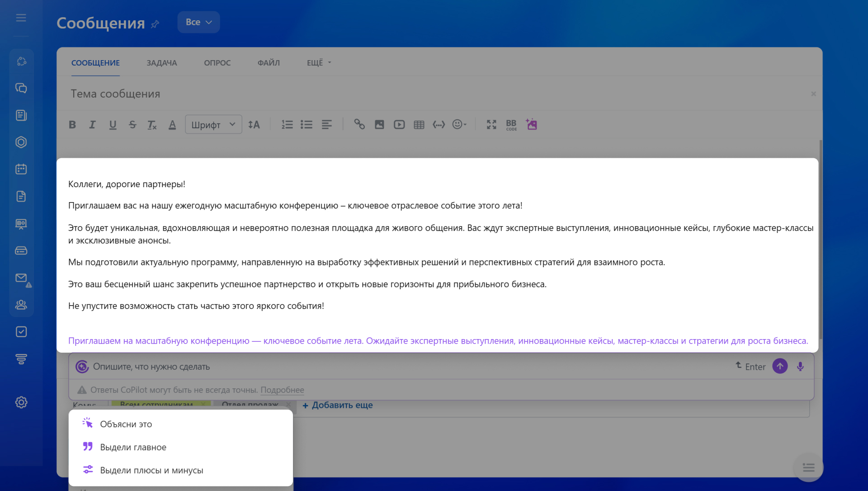The width and height of the screenshot is (868, 491).
Task: Insert a video via toolbar icon
Action: click(399, 125)
